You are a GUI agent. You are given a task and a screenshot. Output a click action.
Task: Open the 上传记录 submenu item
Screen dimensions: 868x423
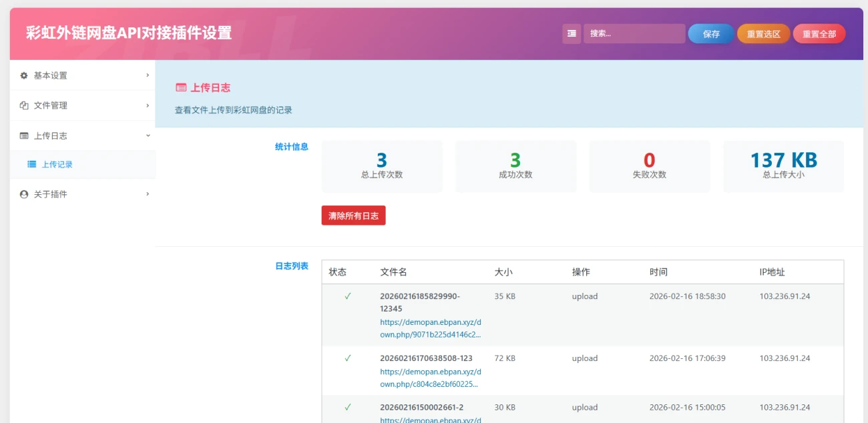point(57,164)
